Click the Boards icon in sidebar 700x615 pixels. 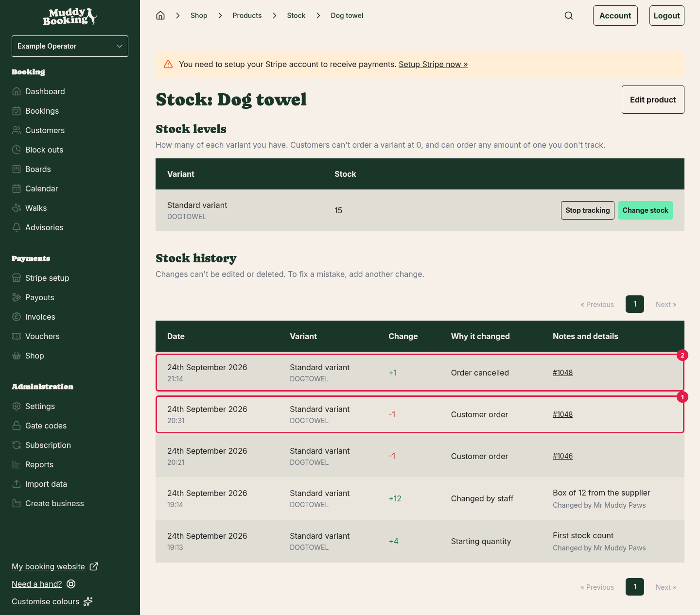(17, 169)
